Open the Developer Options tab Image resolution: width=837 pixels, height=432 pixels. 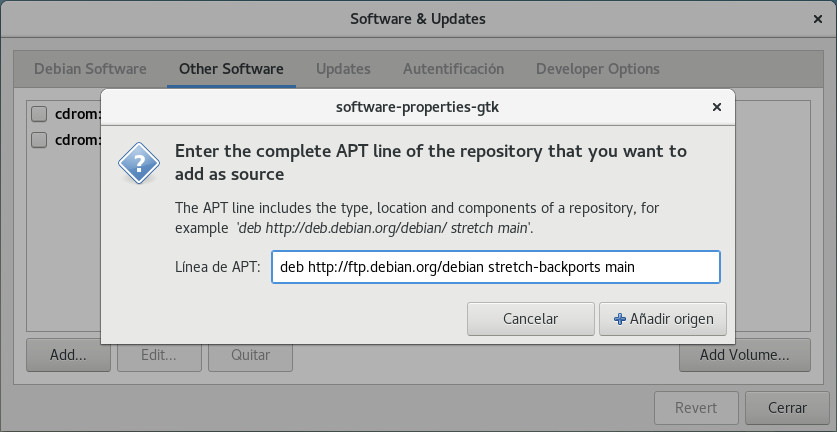(x=597, y=69)
